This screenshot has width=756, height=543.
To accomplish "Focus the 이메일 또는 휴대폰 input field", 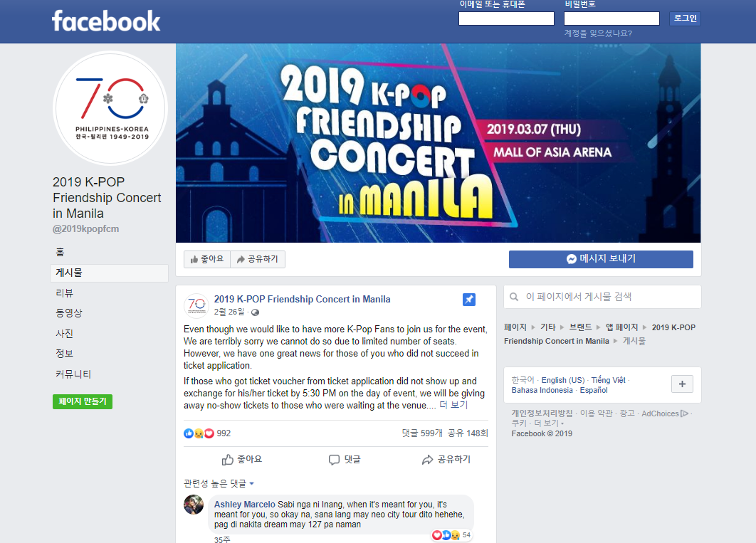I will (x=506, y=19).
